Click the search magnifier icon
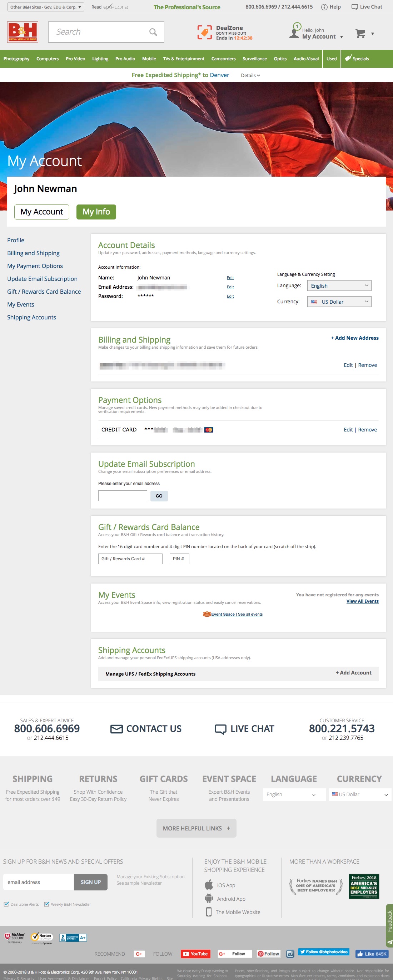 [153, 32]
